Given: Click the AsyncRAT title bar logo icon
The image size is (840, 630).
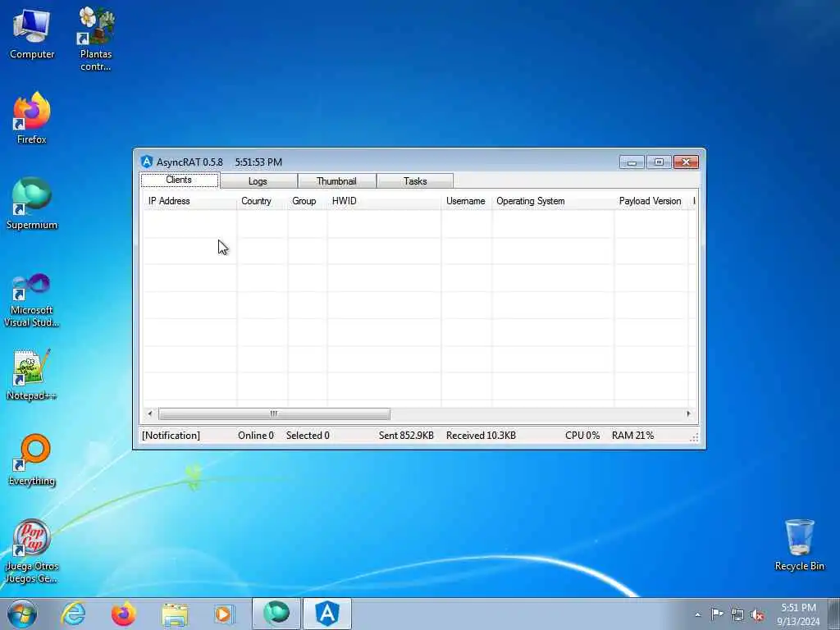Looking at the screenshot, I should pos(147,162).
